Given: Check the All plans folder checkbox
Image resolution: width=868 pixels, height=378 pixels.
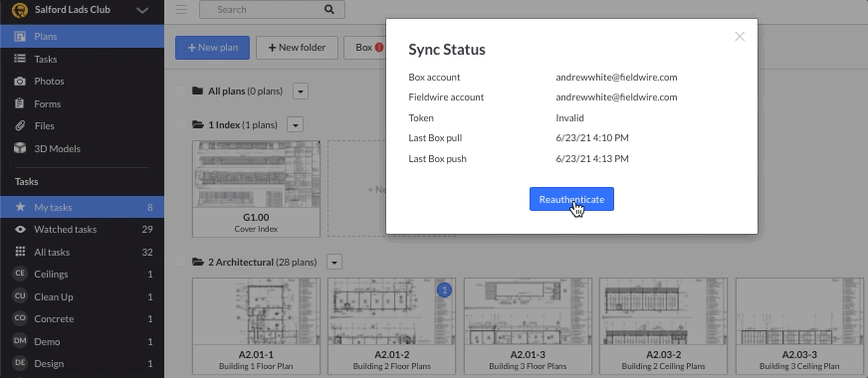Looking at the screenshot, I should (x=180, y=91).
